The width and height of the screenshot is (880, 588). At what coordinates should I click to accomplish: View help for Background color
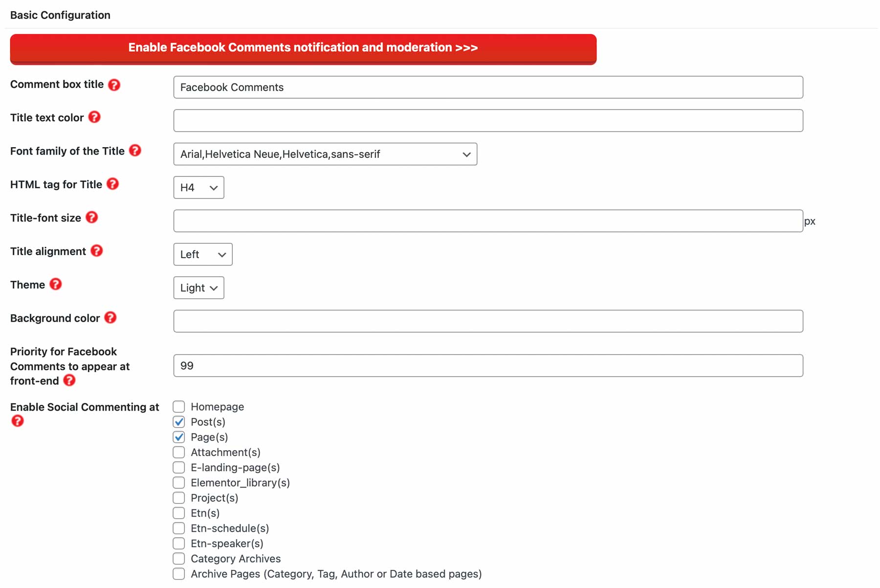point(110,318)
